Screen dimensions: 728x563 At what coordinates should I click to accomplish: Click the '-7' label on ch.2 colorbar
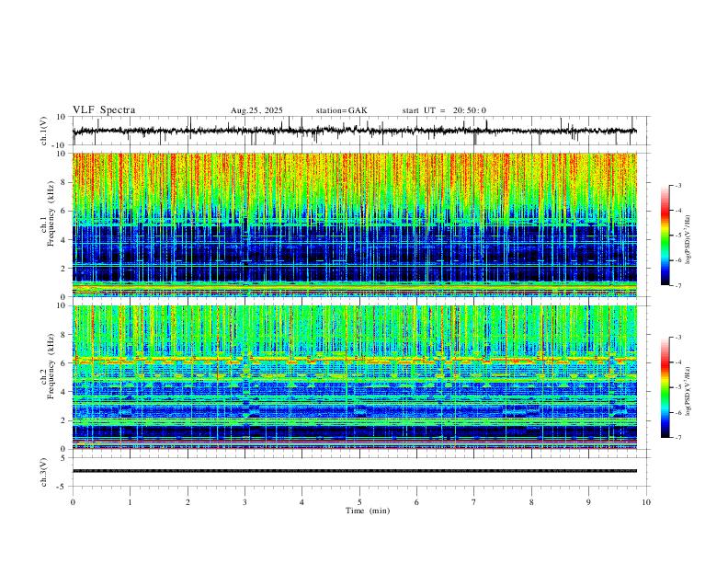(x=677, y=438)
